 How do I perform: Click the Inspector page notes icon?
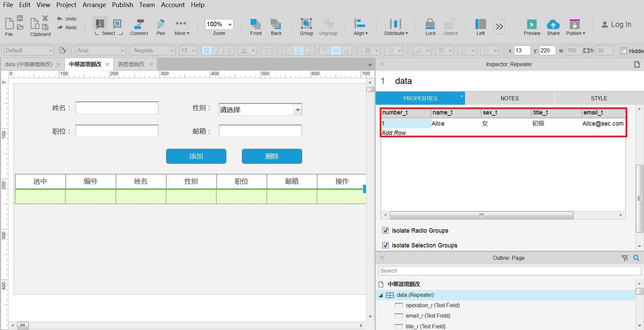coord(637,64)
